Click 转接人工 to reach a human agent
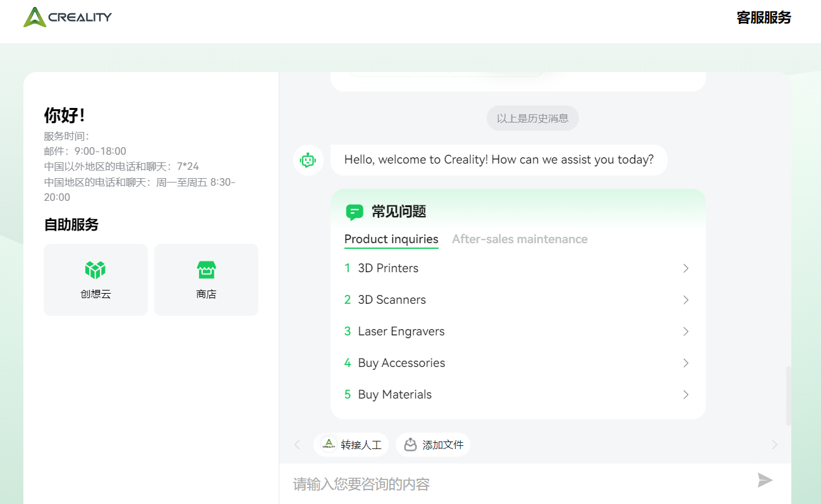The image size is (821, 504). 351,445
